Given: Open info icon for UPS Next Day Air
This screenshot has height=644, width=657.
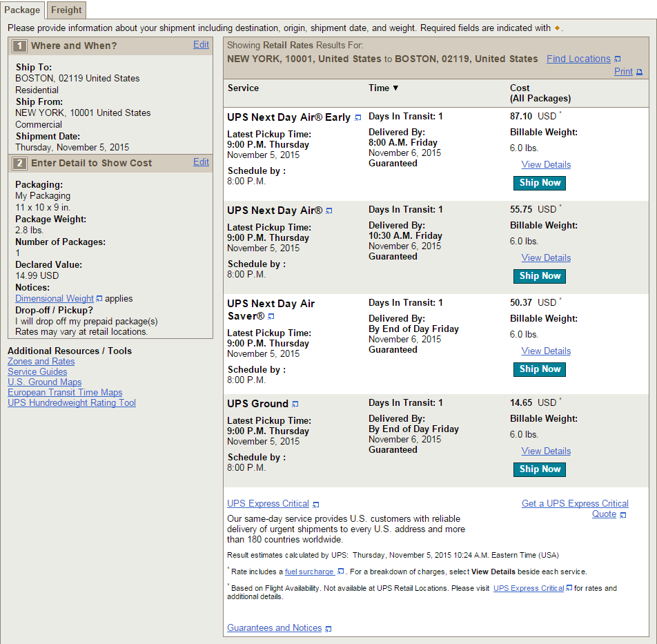Looking at the screenshot, I should pyautogui.click(x=329, y=211).
